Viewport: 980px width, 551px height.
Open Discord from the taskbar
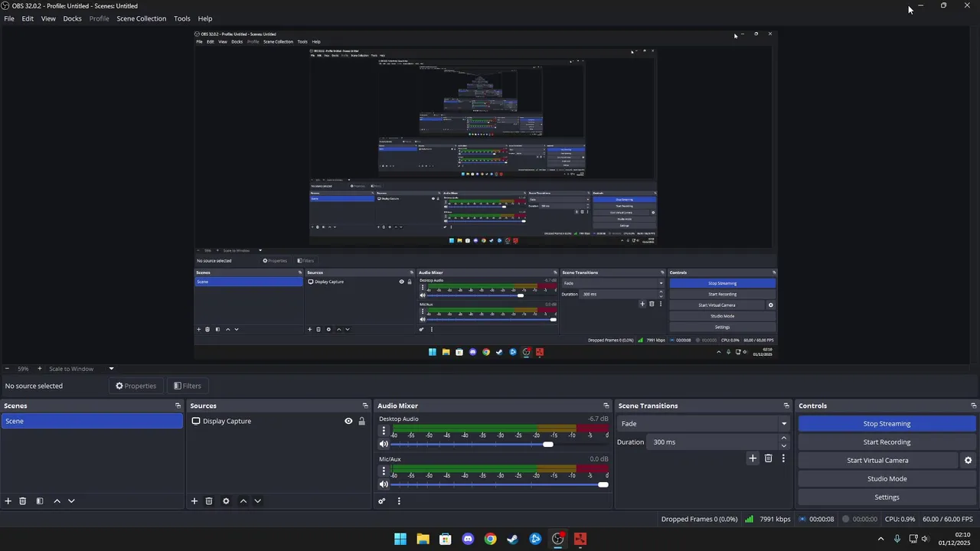[468, 539]
